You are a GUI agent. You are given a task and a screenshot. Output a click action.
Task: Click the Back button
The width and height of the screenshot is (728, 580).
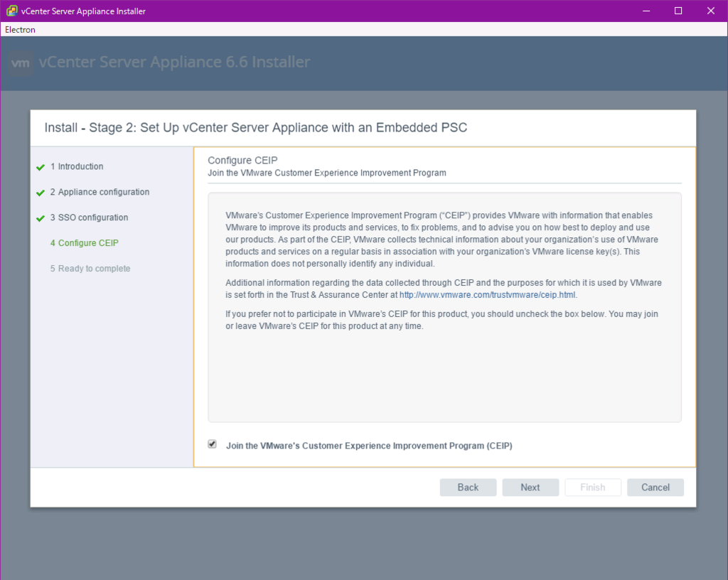pos(468,487)
